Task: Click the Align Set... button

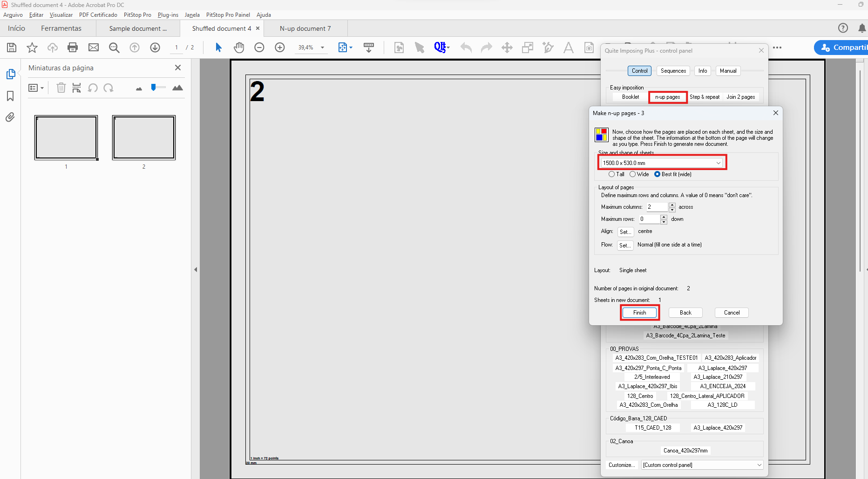Action: tap(625, 232)
